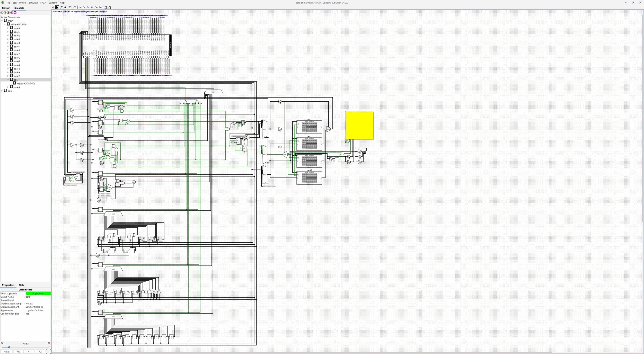Expand the coreA tree node
Screen dimensions: 644x354
(x=8, y=28)
